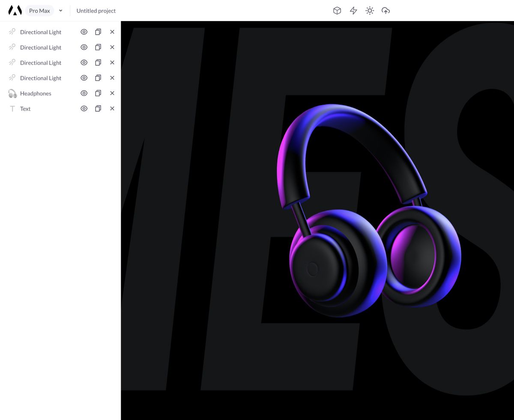Image resolution: width=514 pixels, height=420 pixels.
Task: Toggle visibility of second Directional Light
Action: 84,47
